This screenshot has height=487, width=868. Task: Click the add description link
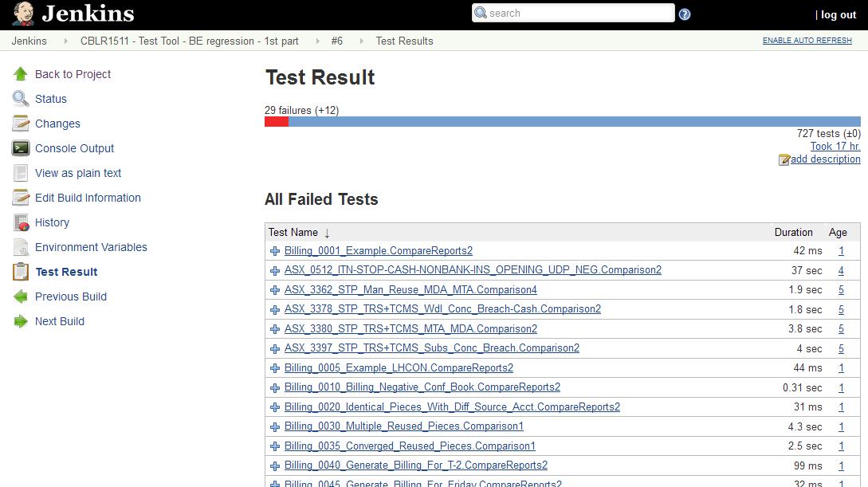pyautogui.click(x=825, y=159)
